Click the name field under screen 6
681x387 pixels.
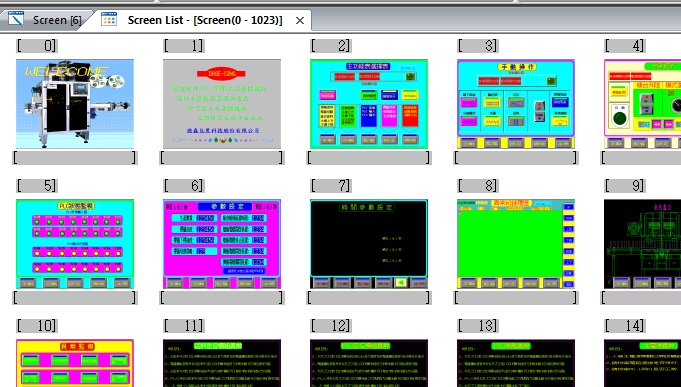(222, 298)
